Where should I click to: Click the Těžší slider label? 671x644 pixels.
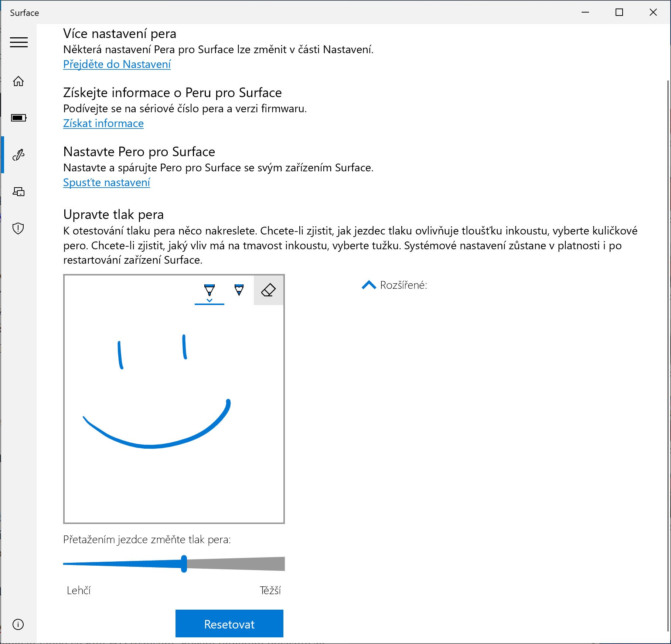(270, 590)
